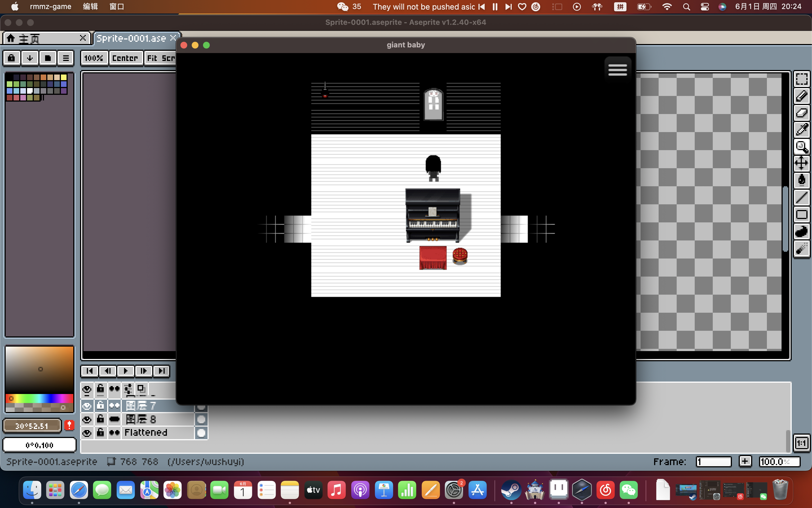
Task: Open timeline onion skin options icon
Action: [x=142, y=389]
